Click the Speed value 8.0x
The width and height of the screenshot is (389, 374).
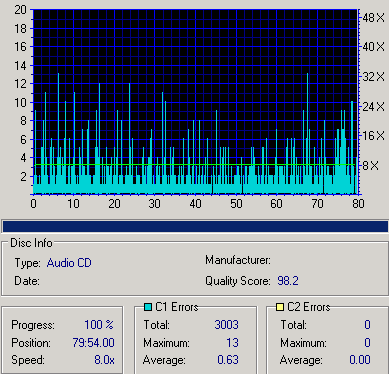pyautogui.click(x=104, y=360)
